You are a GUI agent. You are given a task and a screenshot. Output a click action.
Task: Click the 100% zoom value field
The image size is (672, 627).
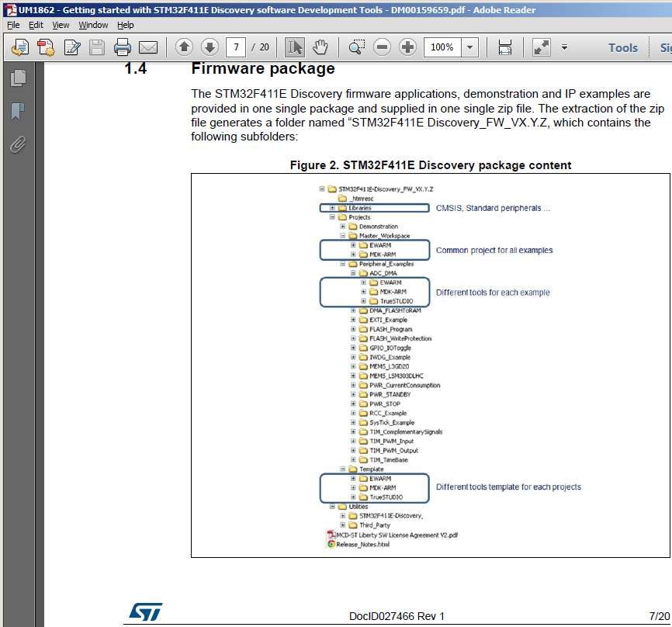point(442,47)
